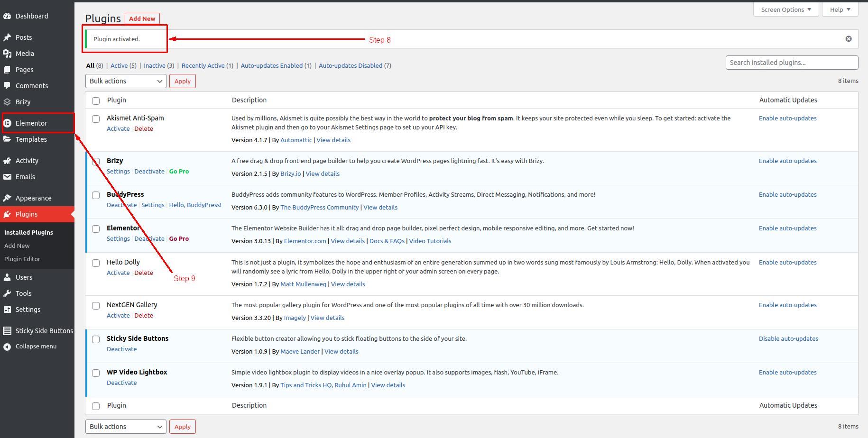Image resolution: width=868 pixels, height=438 pixels.
Task: Click the top Apply button
Action: 182,81
